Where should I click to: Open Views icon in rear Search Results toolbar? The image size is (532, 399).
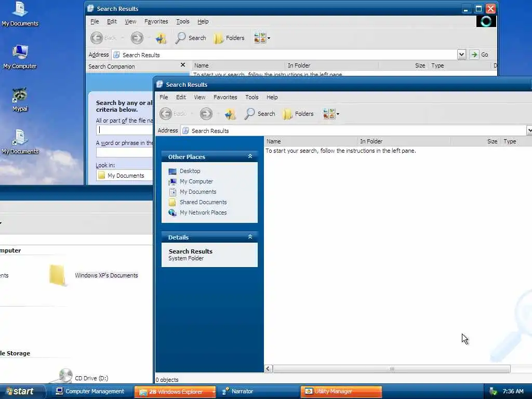pos(260,37)
